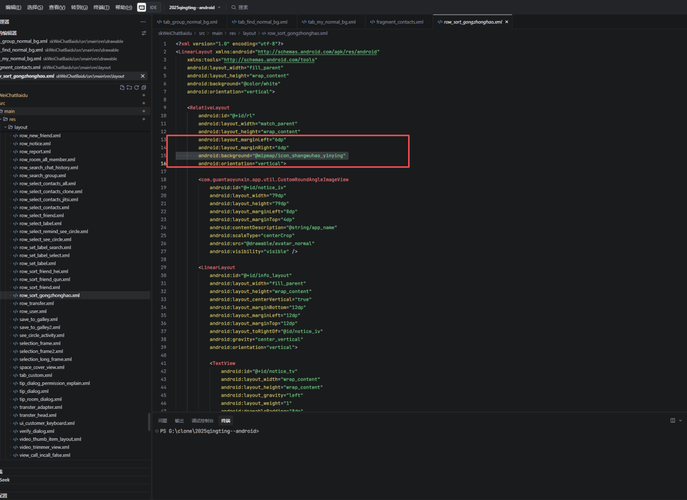Collapse the layout folder in tree

[x=10, y=127]
